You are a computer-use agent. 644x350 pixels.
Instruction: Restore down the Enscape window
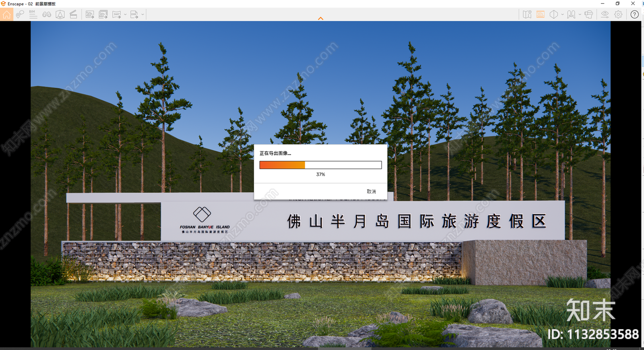tap(617, 4)
